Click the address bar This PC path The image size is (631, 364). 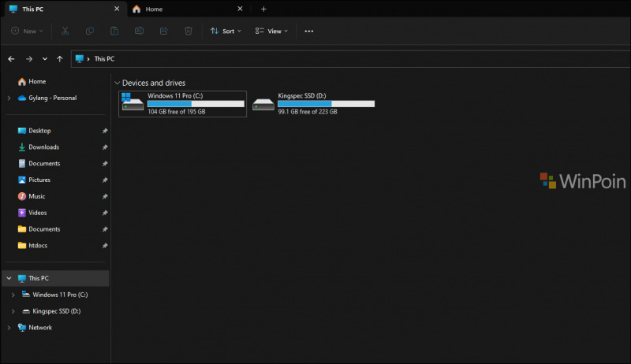click(104, 58)
